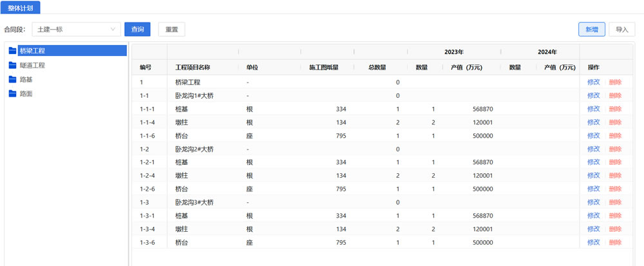644x266 pixels.
Task: Click 修改 for row 1-2 卧龙沟2#大桥
Action: click(593, 149)
